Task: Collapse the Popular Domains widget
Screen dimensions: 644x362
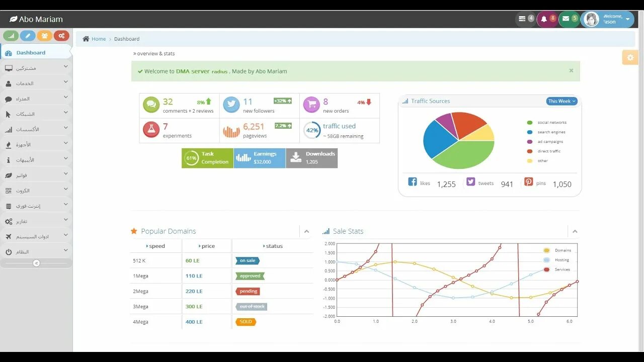Action: [306, 231]
